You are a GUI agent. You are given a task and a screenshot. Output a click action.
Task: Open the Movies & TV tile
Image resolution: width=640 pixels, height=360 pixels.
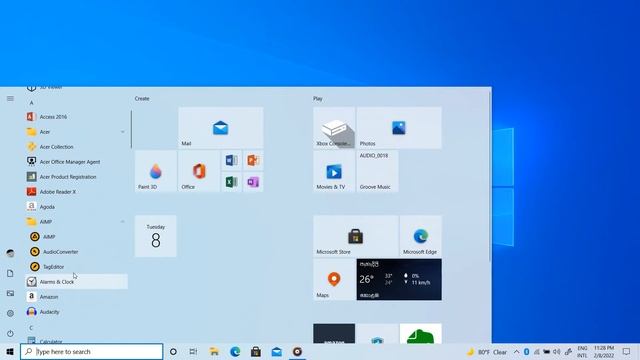tap(334, 171)
